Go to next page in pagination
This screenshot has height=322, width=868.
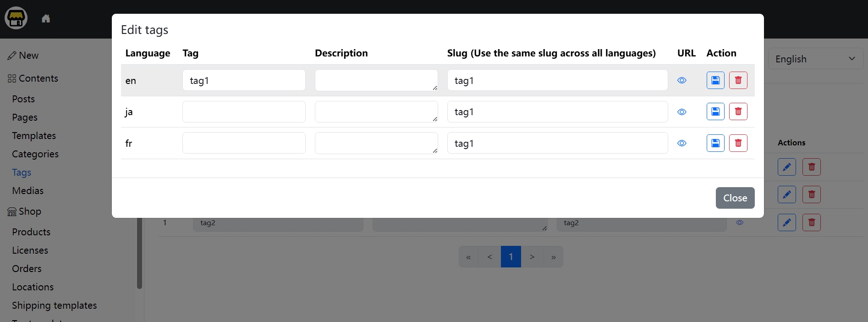532,257
